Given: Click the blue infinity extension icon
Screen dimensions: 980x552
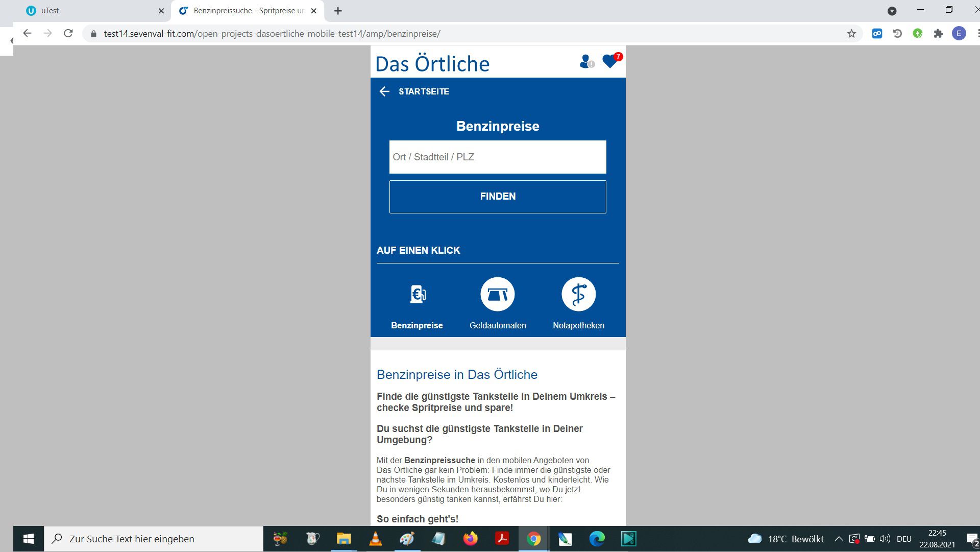Looking at the screenshot, I should [x=877, y=34].
